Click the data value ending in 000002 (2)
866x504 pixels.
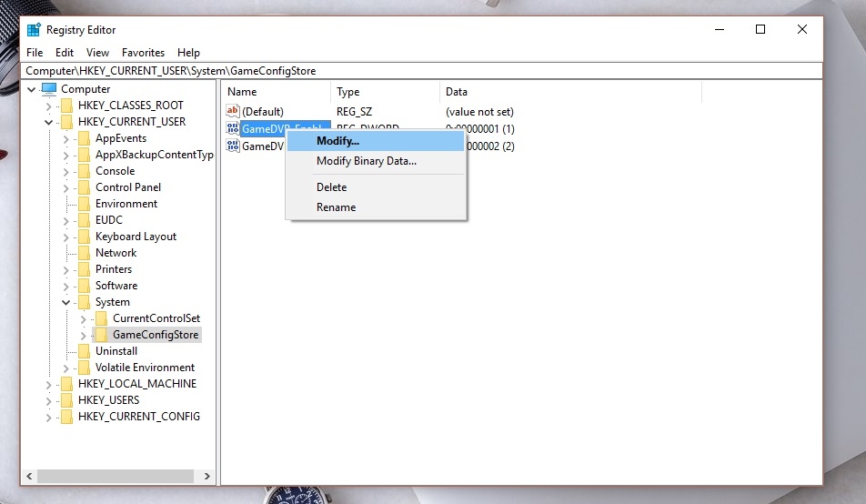tap(490, 146)
